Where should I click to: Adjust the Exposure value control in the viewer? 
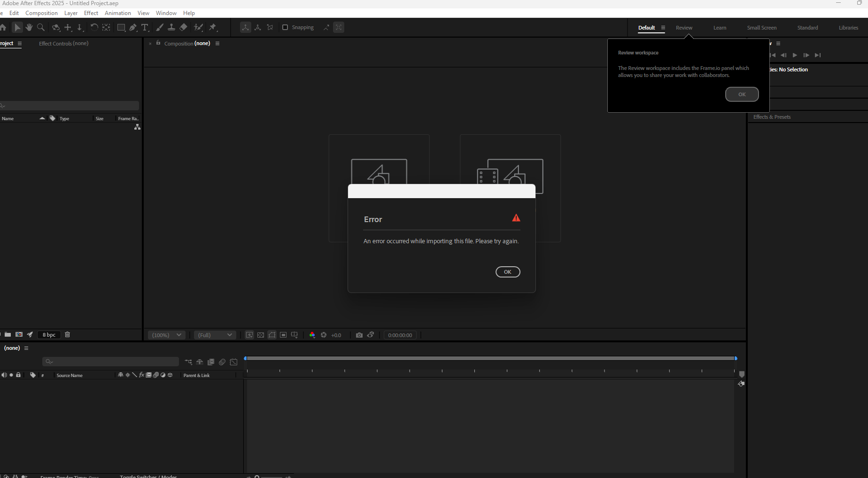coord(336,335)
